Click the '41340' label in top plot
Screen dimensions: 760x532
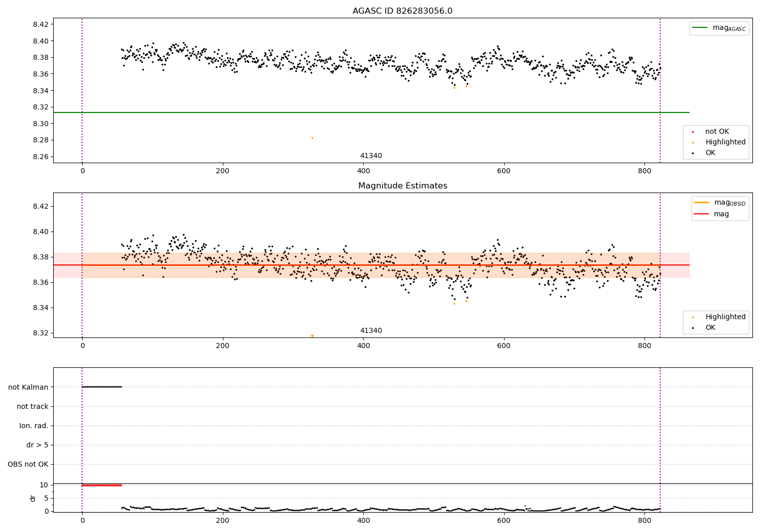pyautogui.click(x=371, y=156)
